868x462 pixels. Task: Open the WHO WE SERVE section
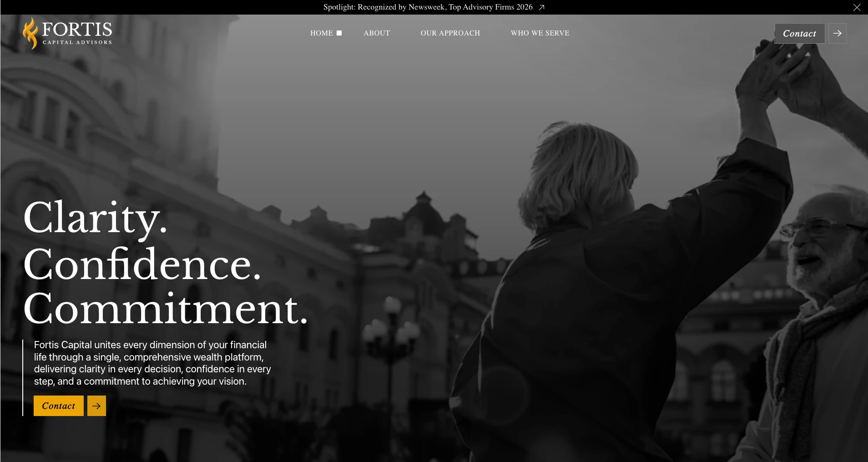pyautogui.click(x=540, y=33)
